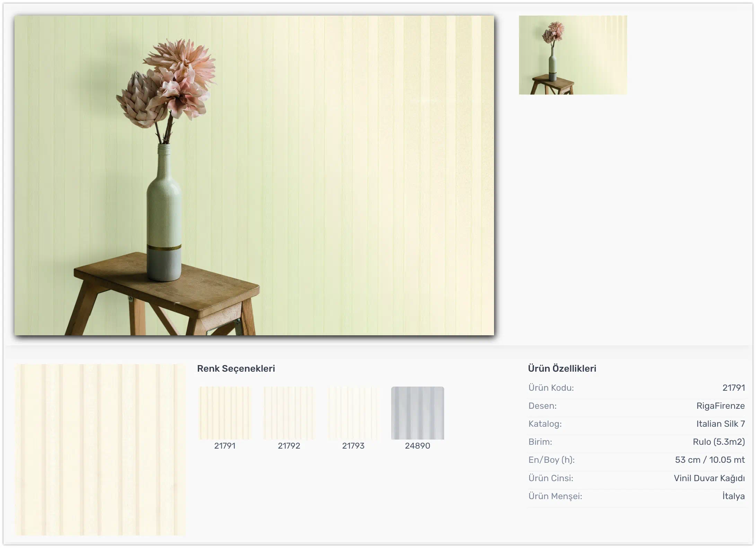Select the small vase thumbnail image
Viewport: 756px width, 548px height.
pos(573,55)
